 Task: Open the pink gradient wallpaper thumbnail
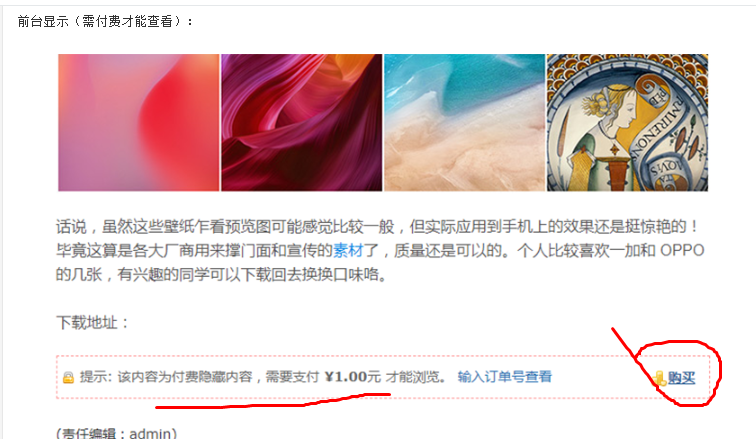[x=138, y=122]
